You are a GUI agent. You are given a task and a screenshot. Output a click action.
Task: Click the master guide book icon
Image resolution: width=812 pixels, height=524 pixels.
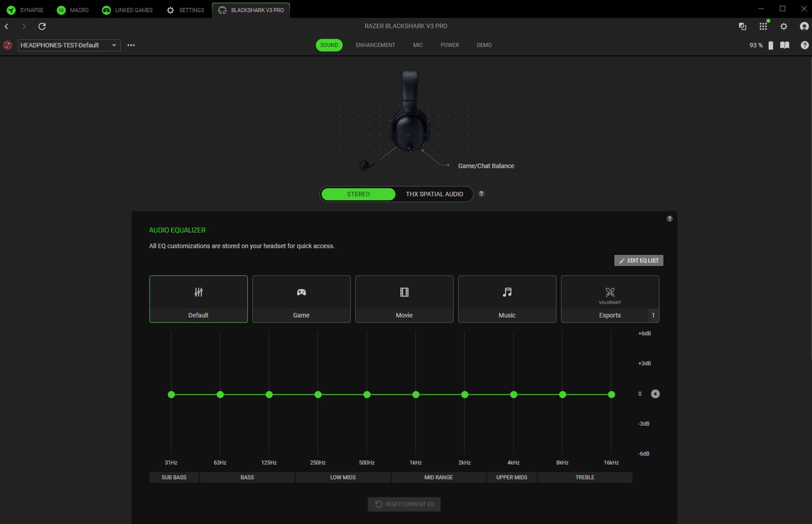(x=785, y=45)
